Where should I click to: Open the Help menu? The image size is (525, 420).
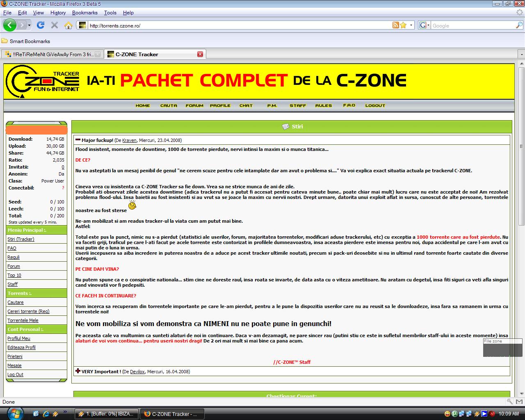[128, 13]
